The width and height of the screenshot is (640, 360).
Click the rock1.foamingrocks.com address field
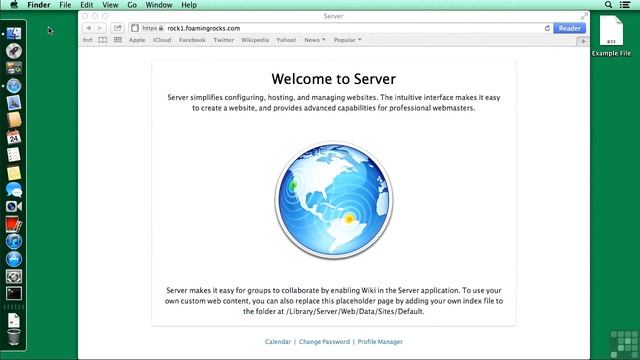pyautogui.click(x=341, y=28)
